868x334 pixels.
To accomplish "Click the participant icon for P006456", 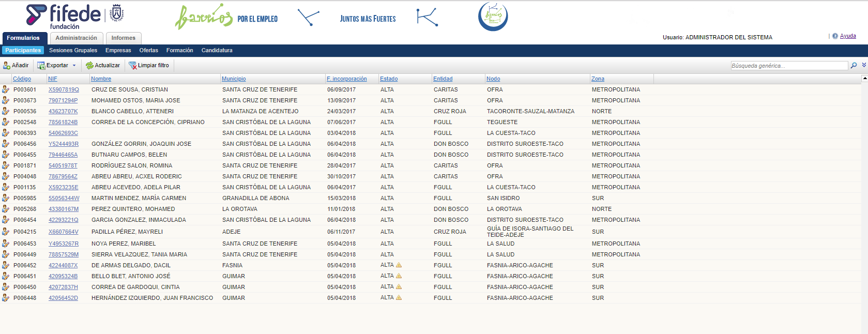I will pyautogui.click(x=6, y=144).
